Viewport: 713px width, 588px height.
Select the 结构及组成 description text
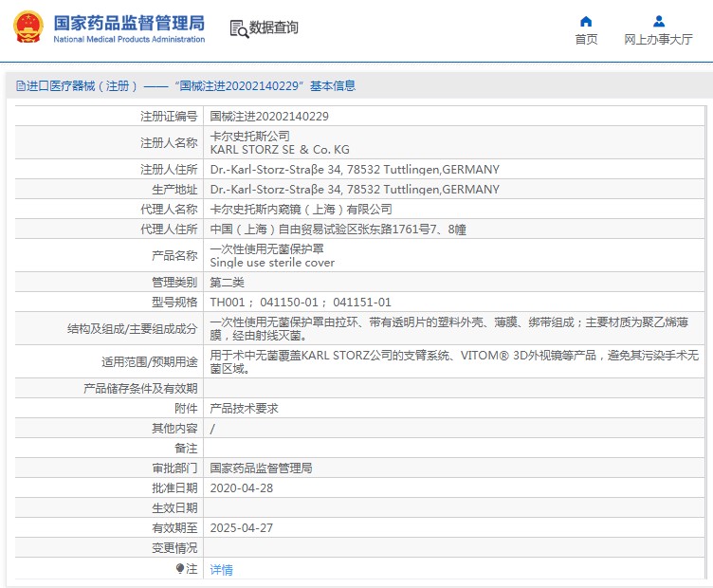coord(449,329)
